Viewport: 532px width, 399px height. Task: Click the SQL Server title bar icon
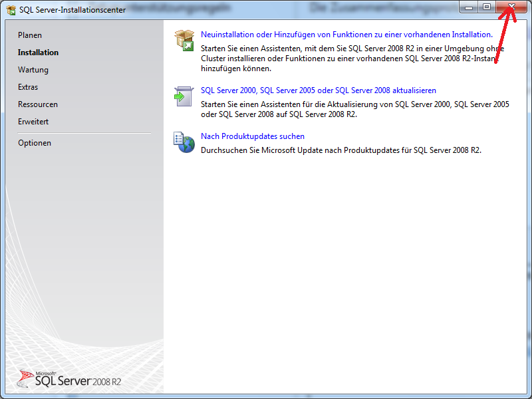point(11,10)
